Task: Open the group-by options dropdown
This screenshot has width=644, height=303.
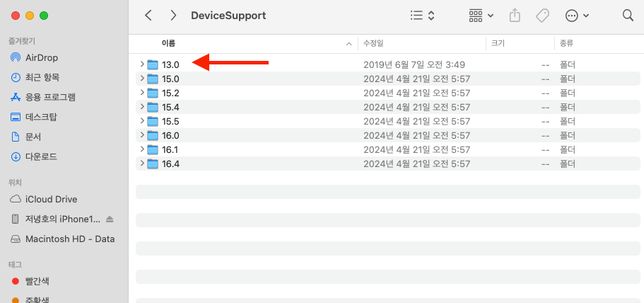Action: (481, 16)
